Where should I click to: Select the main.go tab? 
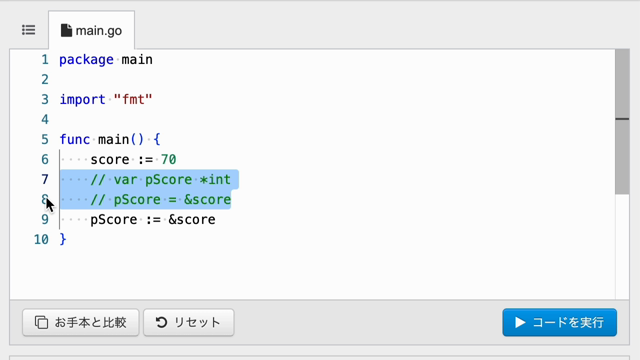91,30
